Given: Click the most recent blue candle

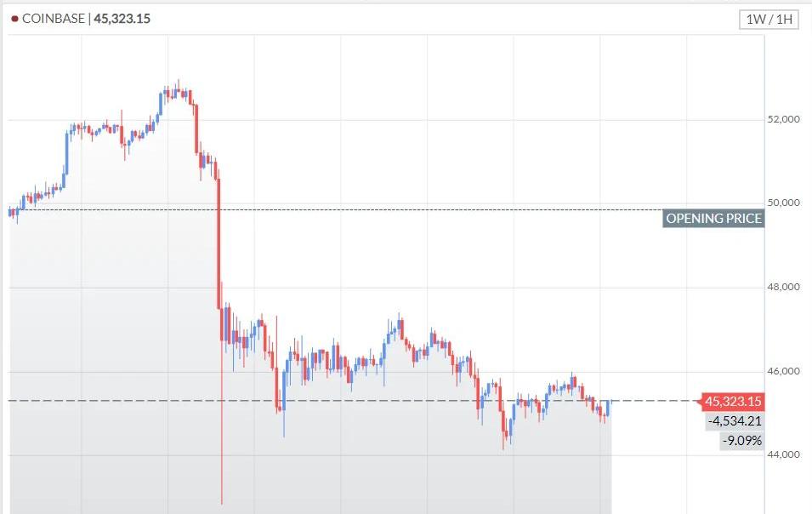Looking at the screenshot, I should point(609,408).
